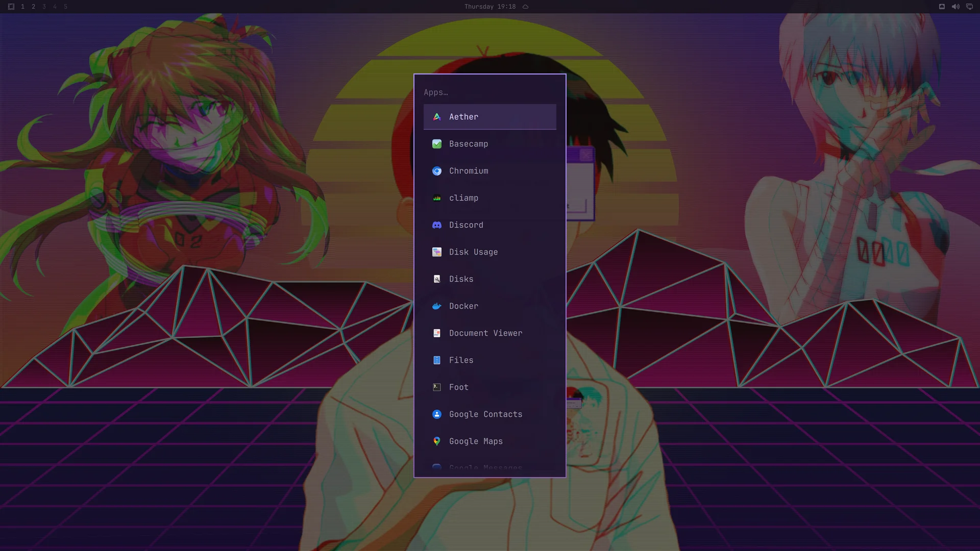Image resolution: width=980 pixels, height=551 pixels.
Task: Open the Files app icon
Action: [437, 360]
